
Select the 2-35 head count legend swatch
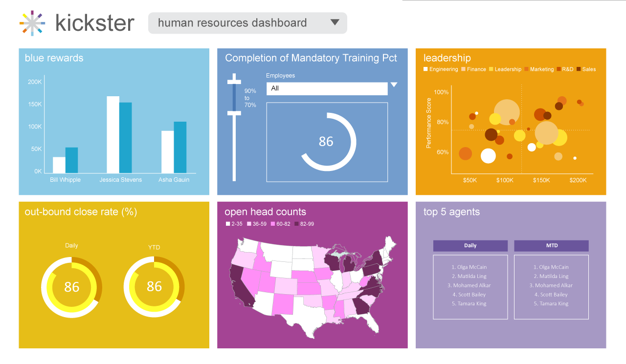pyautogui.click(x=228, y=224)
